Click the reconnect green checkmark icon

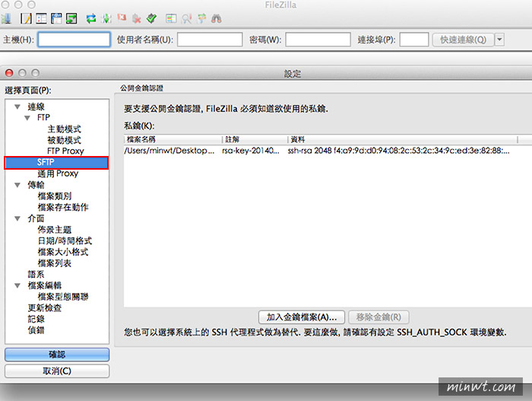point(152,18)
